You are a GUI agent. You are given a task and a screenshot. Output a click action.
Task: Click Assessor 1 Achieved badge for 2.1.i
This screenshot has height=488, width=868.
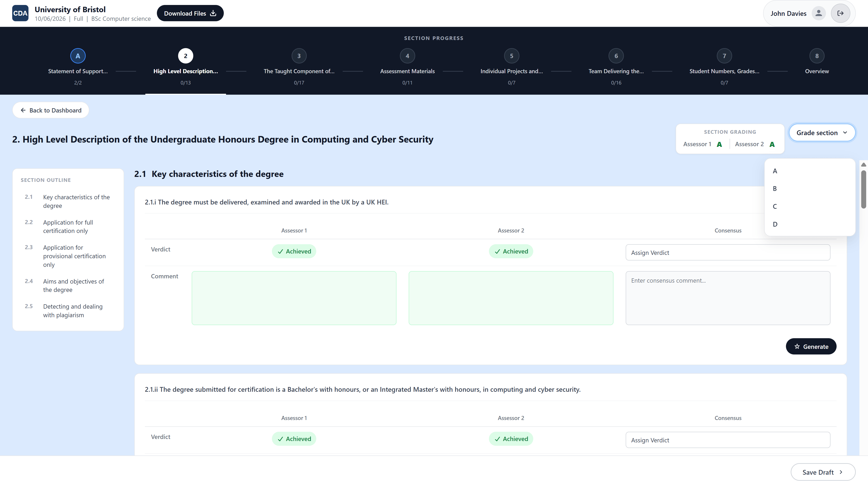click(294, 251)
